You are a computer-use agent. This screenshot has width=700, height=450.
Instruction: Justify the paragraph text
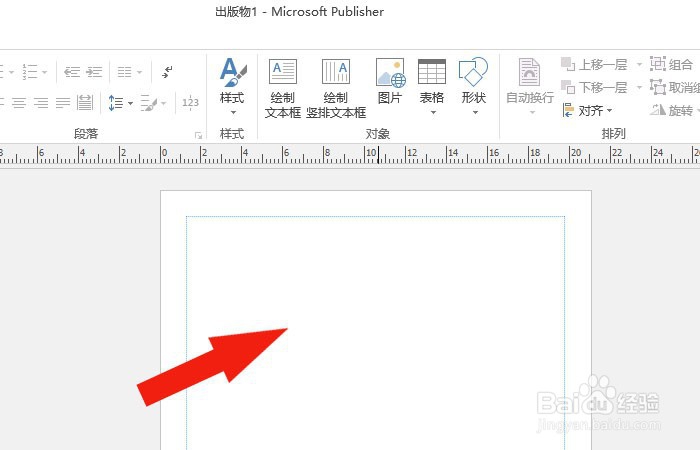63,103
